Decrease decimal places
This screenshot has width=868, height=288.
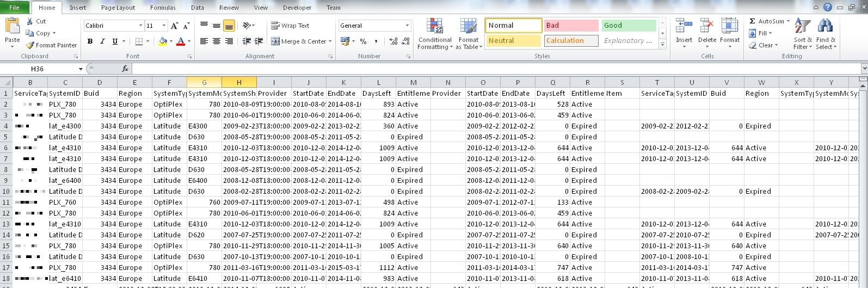406,41
